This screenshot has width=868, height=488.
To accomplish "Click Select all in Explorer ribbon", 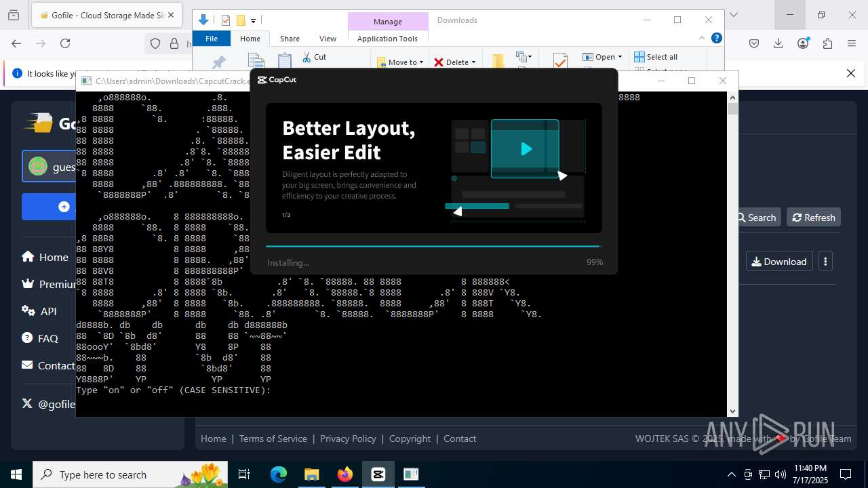I will click(655, 57).
